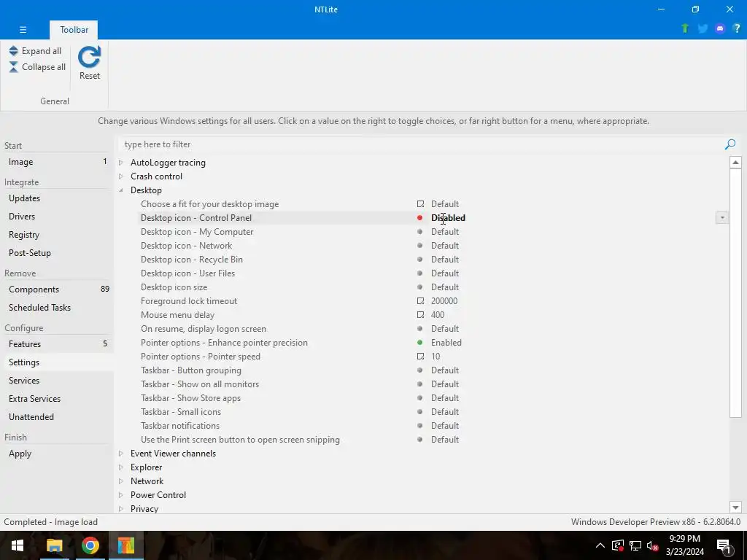Open the Image page in sidebar
Viewport: 747px width, 560px height.
click(57, 162)
